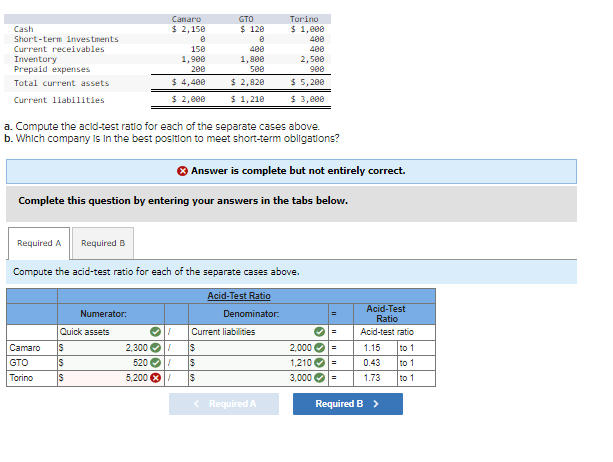Click the Total current assets row label
The width and height of the screenshot is (613, 462).
point(61,83)
